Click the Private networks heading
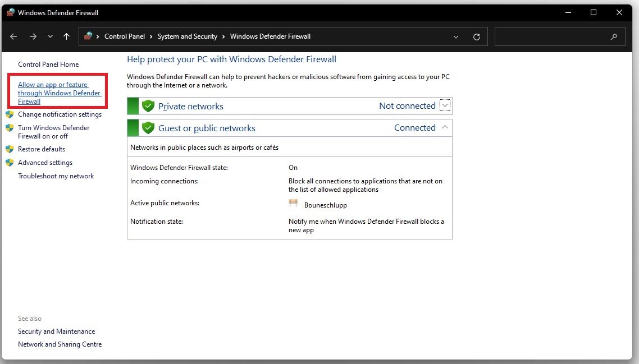The image size is (639, 364). 191,106
